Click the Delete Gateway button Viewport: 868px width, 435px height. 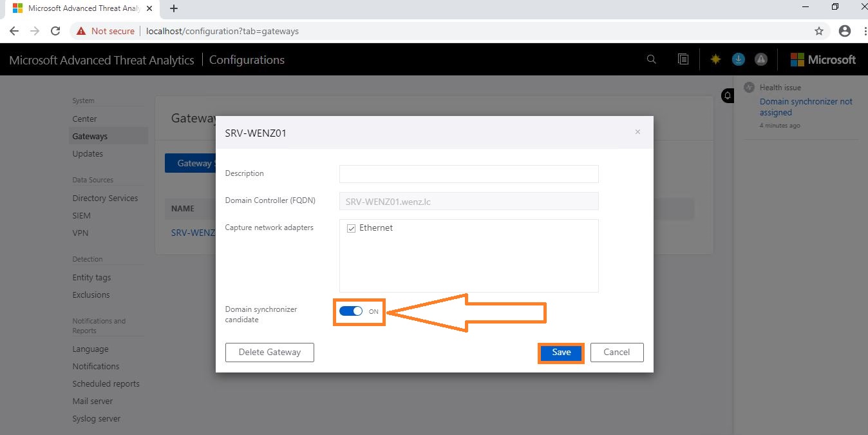pyautogui.click(x=270, y=353)
